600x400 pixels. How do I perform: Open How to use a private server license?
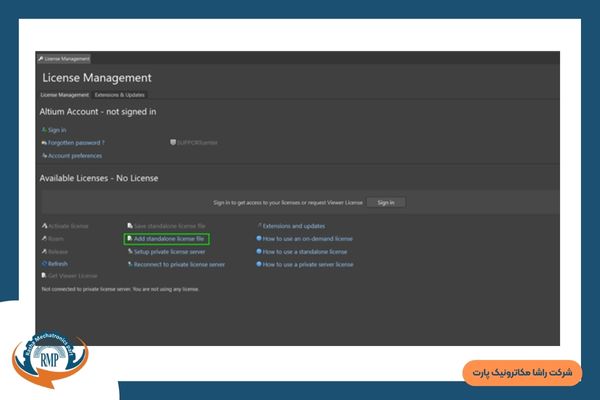[307, 264]
